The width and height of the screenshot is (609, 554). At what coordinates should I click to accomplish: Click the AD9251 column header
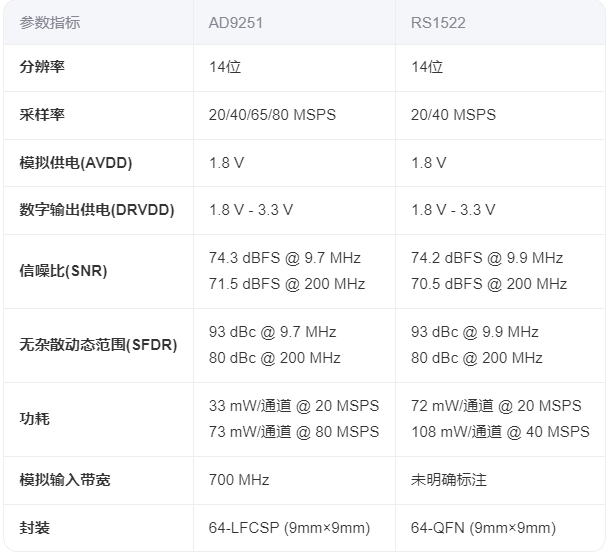(x=236, y=22)
